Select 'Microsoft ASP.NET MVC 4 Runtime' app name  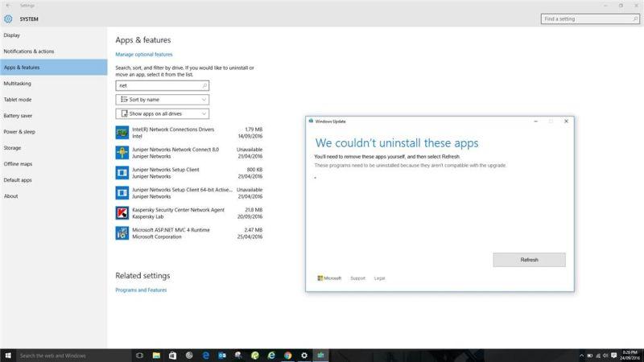171,230
